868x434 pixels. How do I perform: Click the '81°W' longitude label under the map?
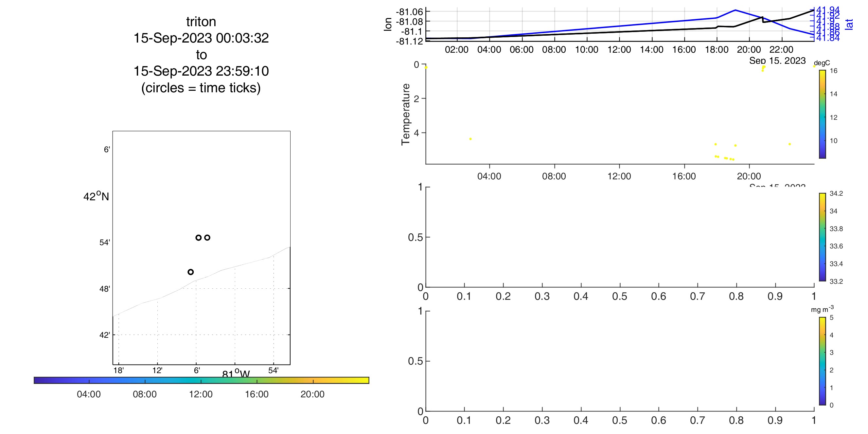click(x=236, y=373)
